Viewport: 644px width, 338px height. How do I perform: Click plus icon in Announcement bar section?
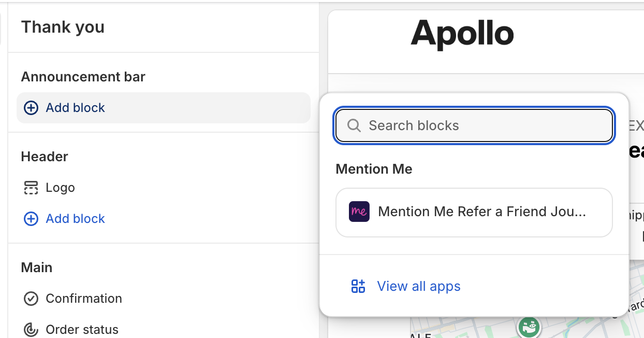(x=31, y=108)
